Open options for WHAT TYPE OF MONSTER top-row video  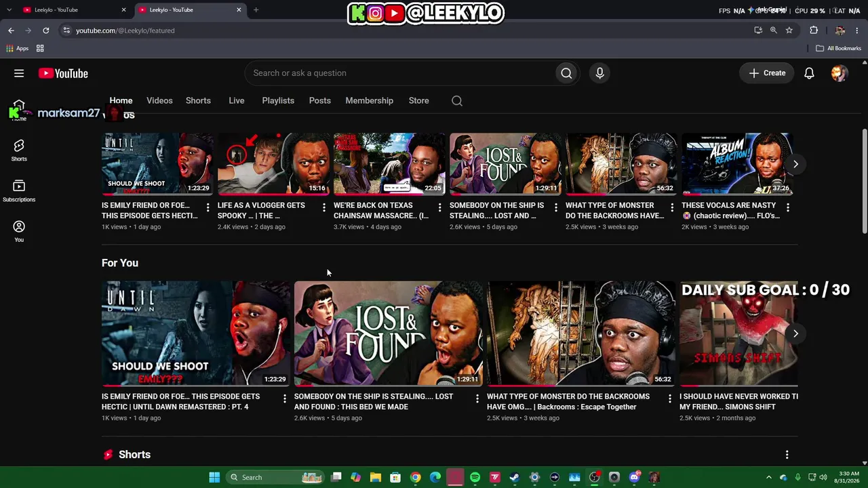[671, 207]
